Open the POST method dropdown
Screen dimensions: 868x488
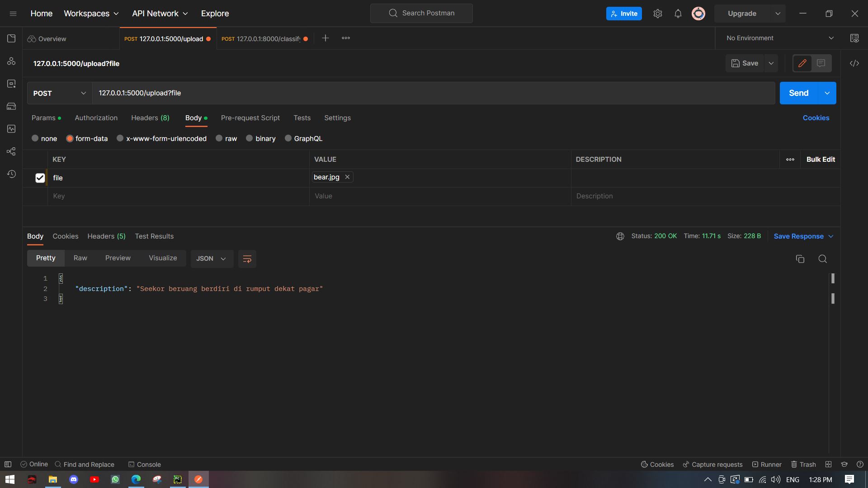[59, 93]
